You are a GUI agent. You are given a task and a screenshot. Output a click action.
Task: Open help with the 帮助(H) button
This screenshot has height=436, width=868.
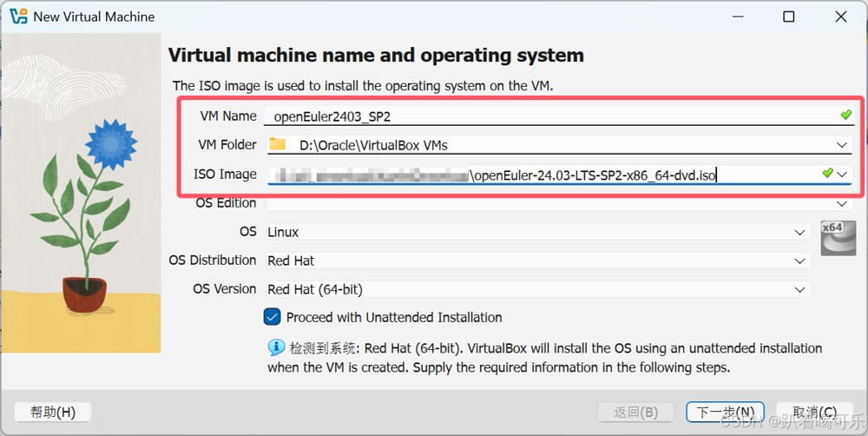(53, 412)
